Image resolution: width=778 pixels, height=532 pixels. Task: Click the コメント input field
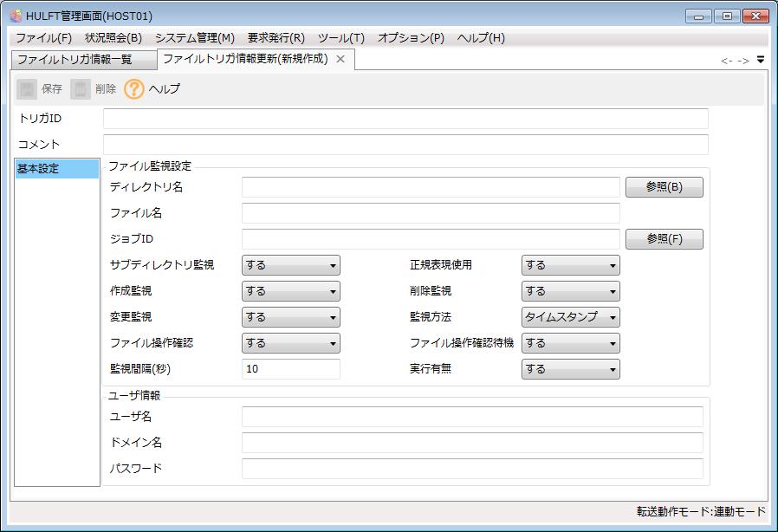[405, 145]
